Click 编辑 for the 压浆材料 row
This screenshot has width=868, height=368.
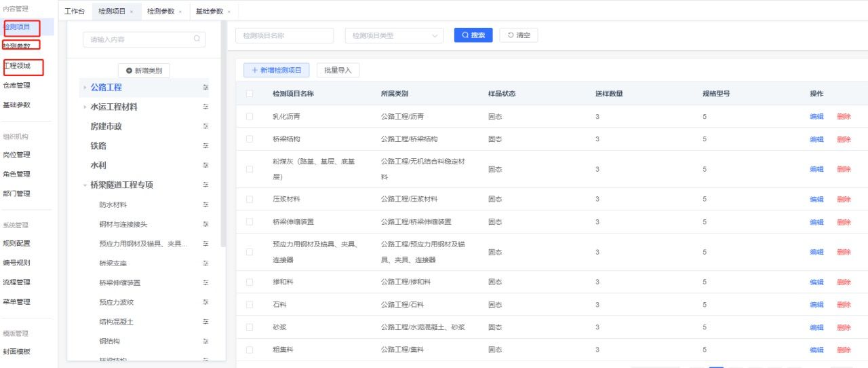point(816,199)
